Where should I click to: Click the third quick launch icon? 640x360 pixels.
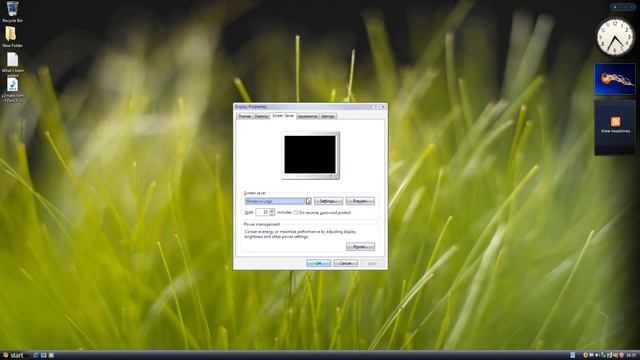click(x=51, y=355)
